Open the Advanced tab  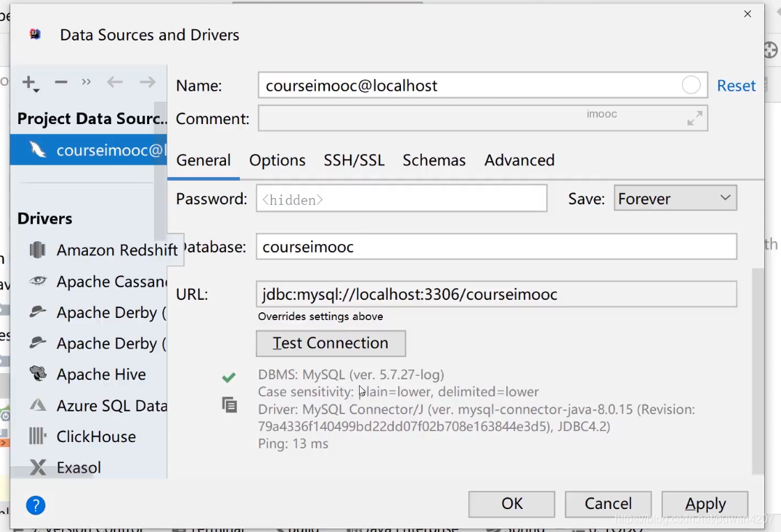tap(520, 160)
